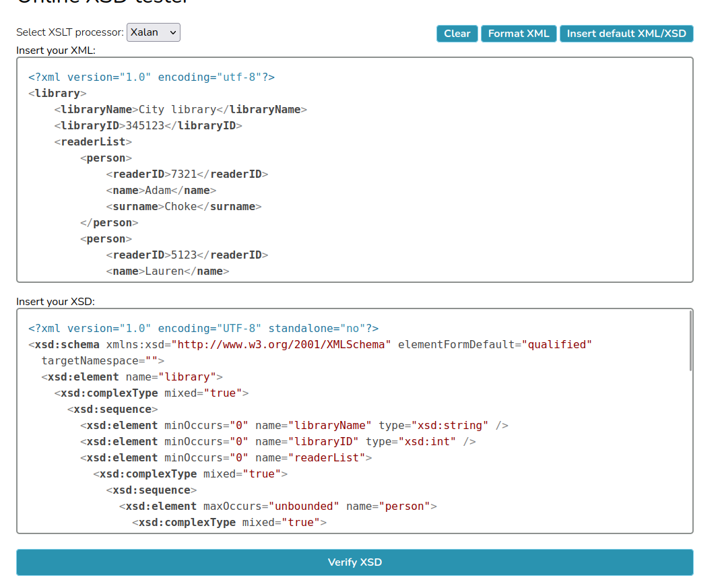The width and height of the screenshot is (722, 588).
Task: Click the XML declaration in XML editor
Action: [x=151, y=77]
